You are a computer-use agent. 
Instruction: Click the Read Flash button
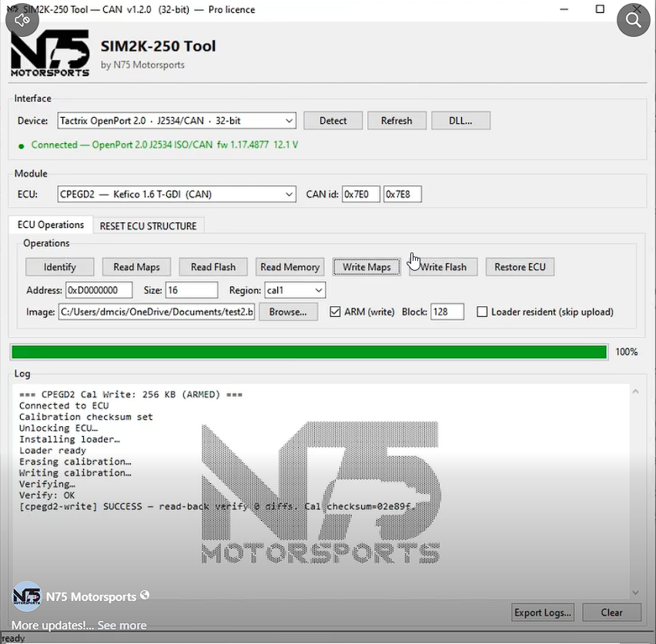[x=213, y=267]
